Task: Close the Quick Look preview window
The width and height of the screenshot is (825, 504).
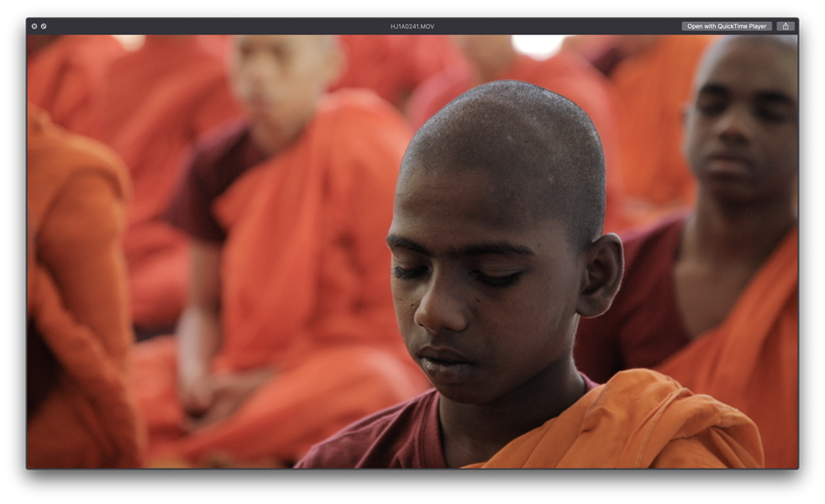Action: coord(34,26)
